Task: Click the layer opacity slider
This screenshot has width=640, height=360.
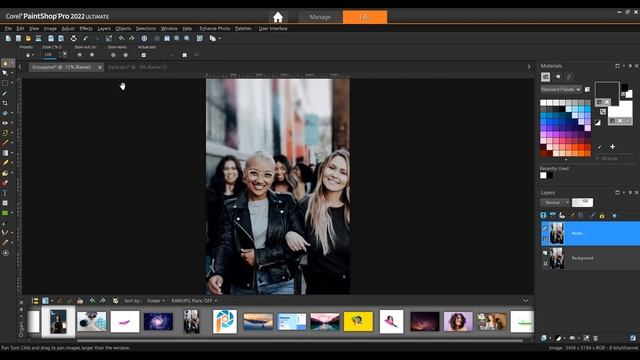Action: 582,202
